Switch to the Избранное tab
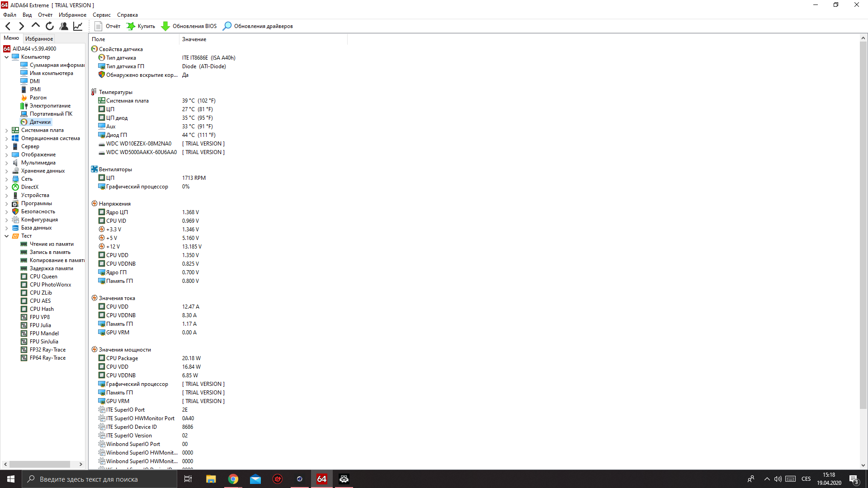868x488 pixels. coord(39,39)
